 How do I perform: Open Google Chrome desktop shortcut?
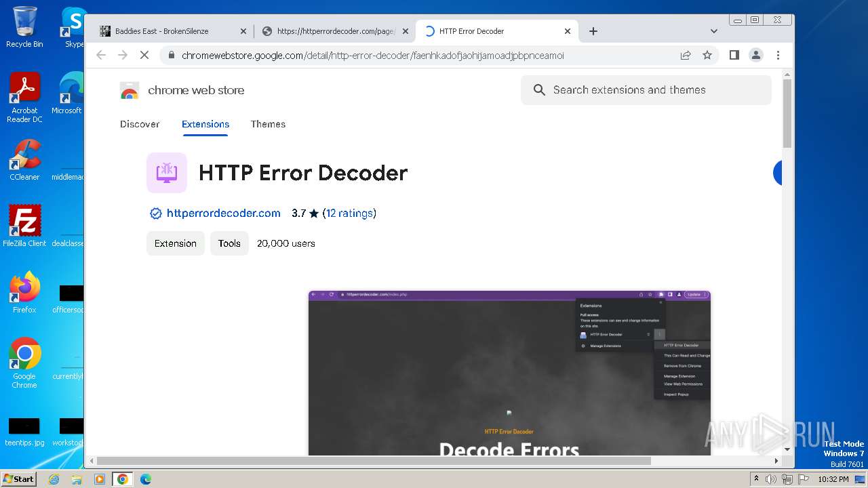pos(24,363)
